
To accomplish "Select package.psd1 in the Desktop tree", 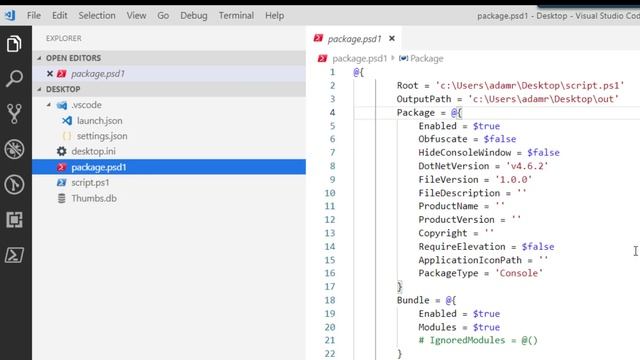I will (x=169, y=167).
